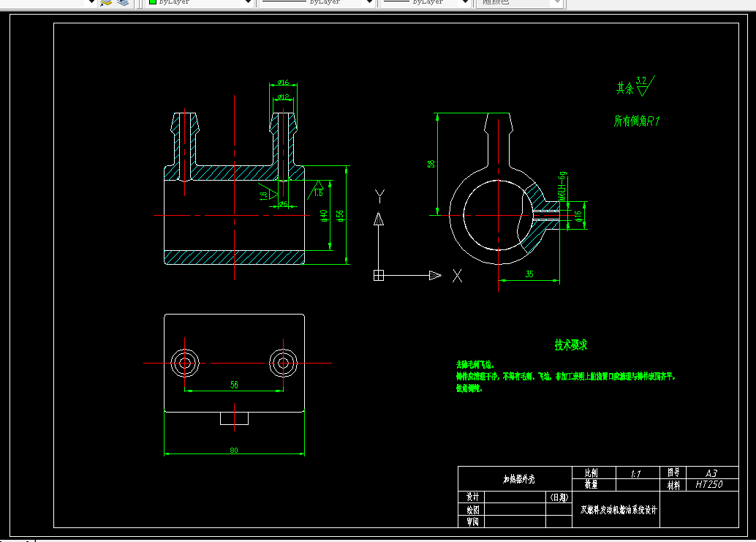Screen dimensions: 756x542
Task: Select the ø16 dimension above the section view
Action: (283, 83)
